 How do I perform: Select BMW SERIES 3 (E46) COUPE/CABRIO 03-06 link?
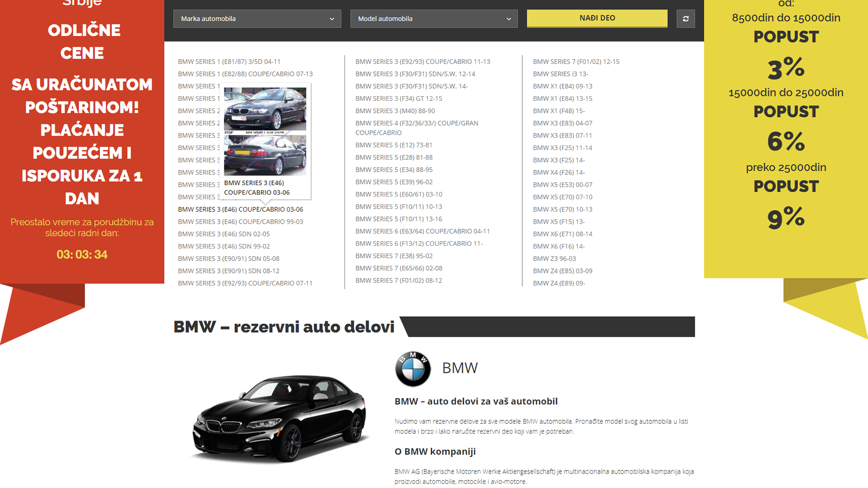click(241, 209)
